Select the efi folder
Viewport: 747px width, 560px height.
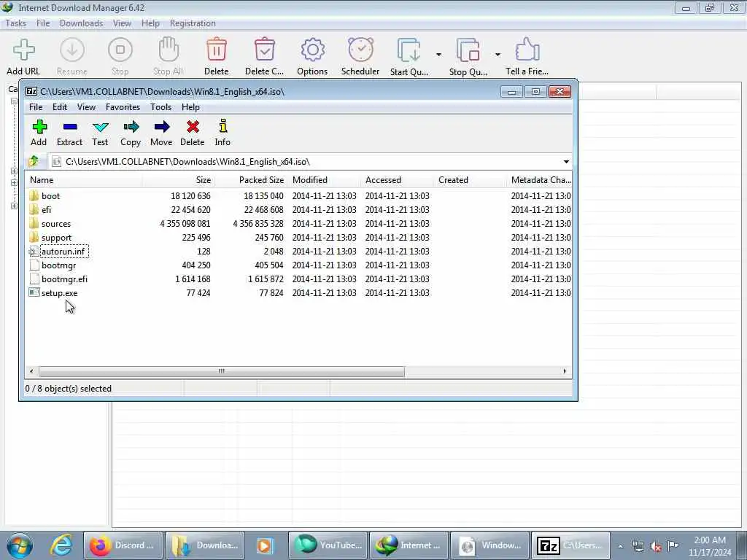click(x=46, y=209)
